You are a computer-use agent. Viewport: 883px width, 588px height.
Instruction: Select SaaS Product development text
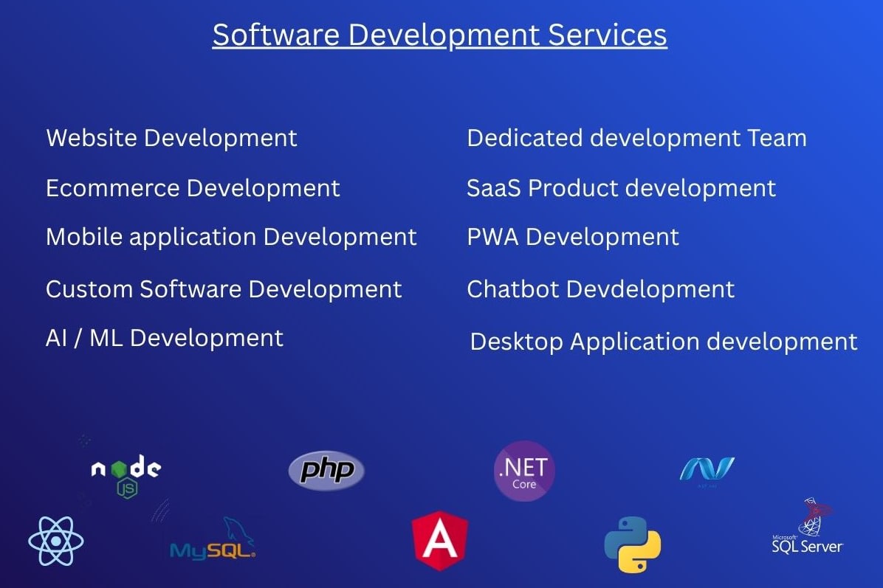point(621,188)
